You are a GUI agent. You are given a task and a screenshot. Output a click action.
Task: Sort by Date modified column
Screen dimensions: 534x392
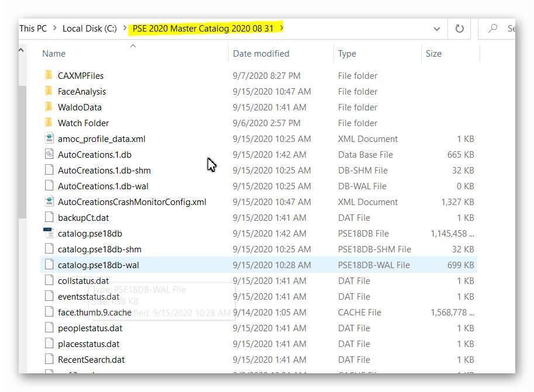[x=261, y=54]
